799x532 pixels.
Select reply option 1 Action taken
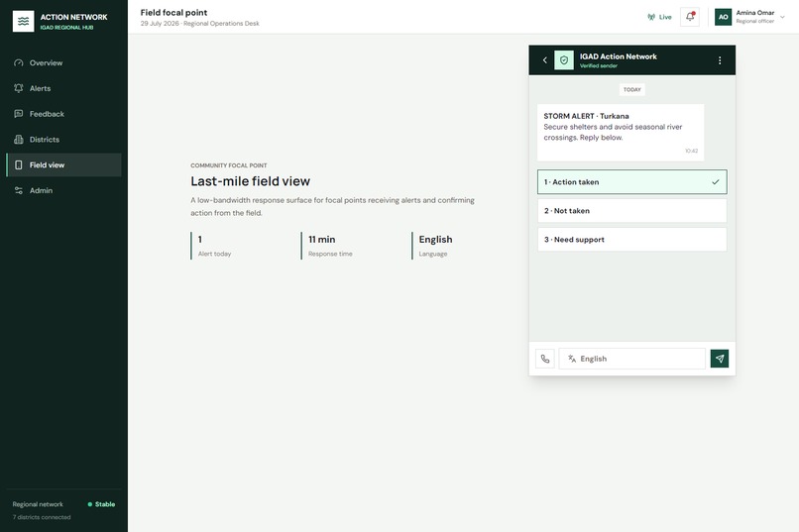tap(631, 181)
